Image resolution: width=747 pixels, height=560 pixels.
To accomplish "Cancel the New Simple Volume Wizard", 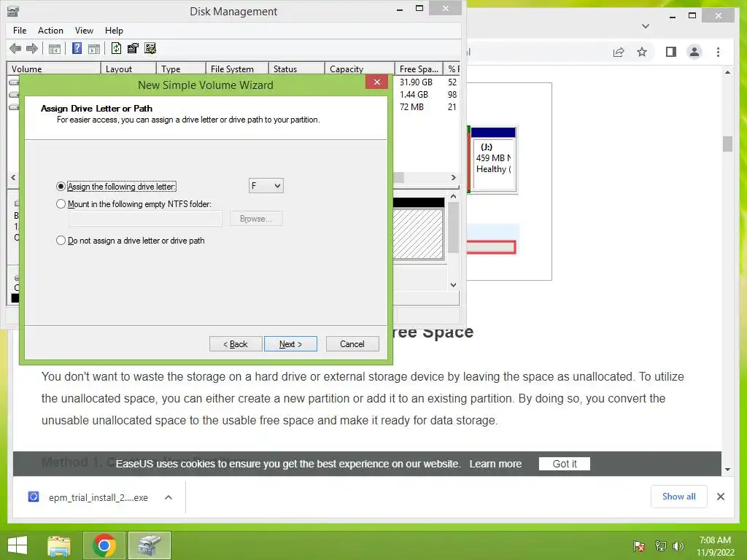I will pos(352,344).
